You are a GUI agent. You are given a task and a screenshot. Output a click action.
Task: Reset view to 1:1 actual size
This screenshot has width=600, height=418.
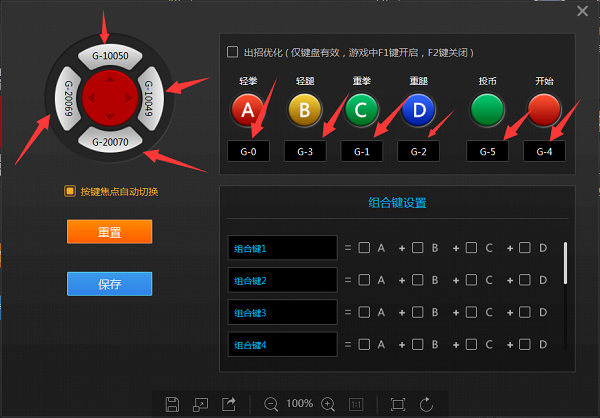pos(355,403)
